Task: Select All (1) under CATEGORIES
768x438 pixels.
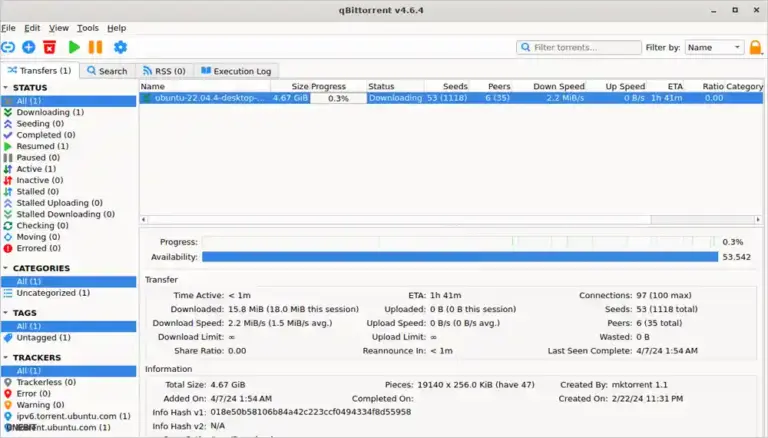Action: click(69, 281)
